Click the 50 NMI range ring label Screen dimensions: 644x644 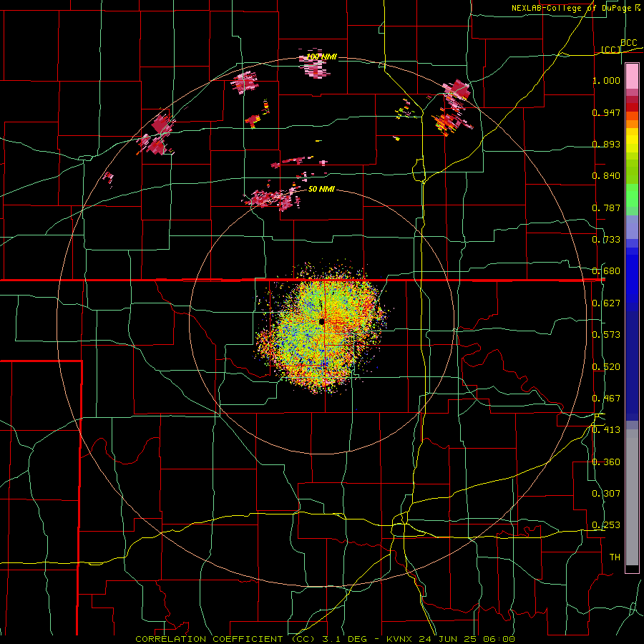click(x=321, y=190)
